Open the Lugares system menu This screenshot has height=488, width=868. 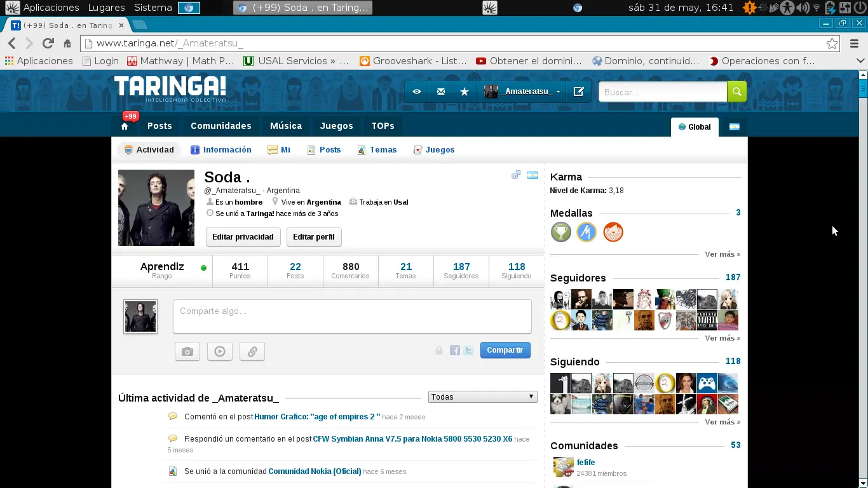(x=106, y=8)
